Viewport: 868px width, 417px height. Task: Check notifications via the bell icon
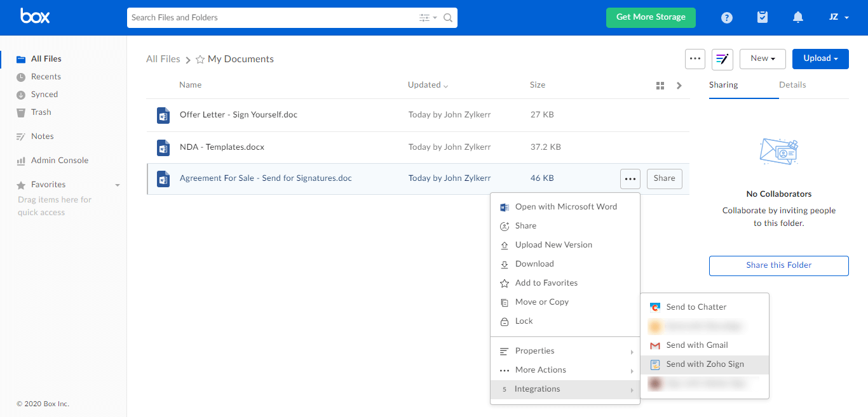(798, 17)
